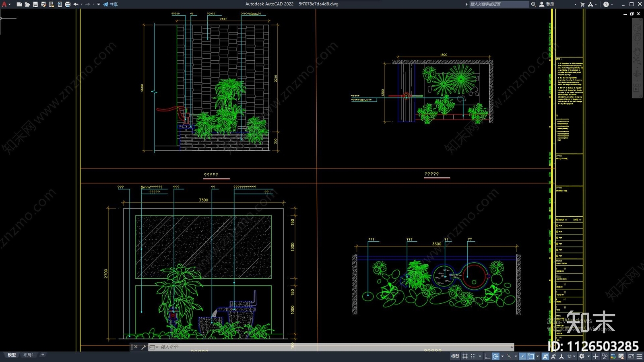Open status bar customization menu icon
The height and width of the screenshot is (362, 644).
(x=639, y=356)
